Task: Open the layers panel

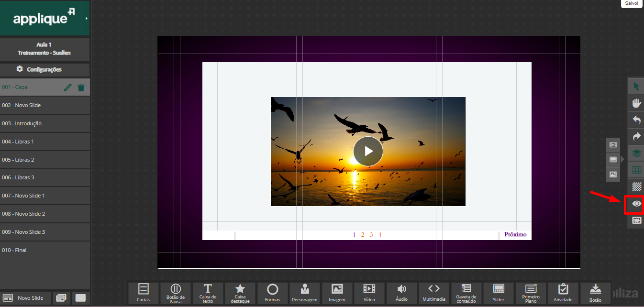Action: [x=636, y=153]
